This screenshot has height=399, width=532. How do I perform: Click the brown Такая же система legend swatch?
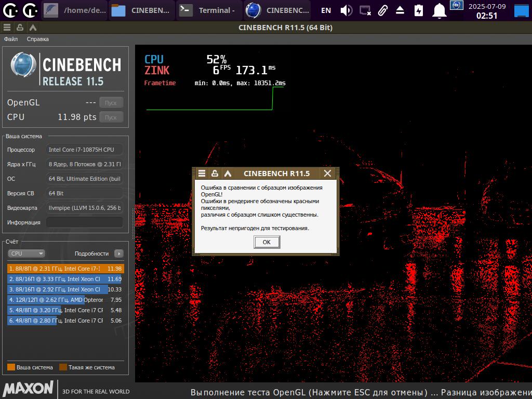(63, 367)
